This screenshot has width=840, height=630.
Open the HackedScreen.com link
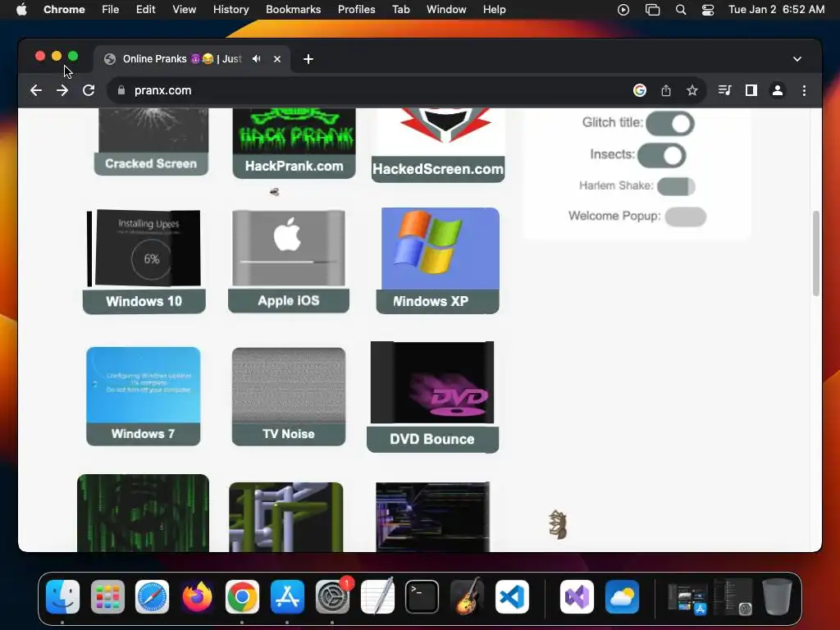point(438,169)
